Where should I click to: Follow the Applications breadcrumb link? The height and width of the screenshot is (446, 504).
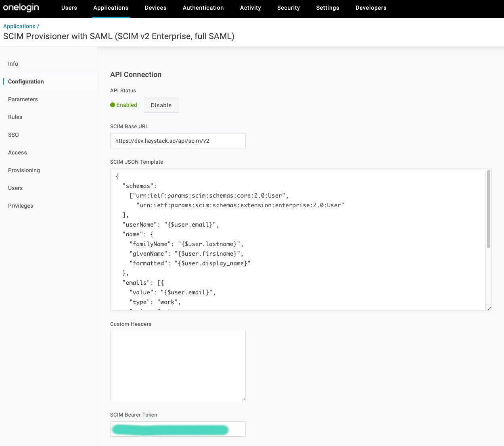click(x=19, y=26)
